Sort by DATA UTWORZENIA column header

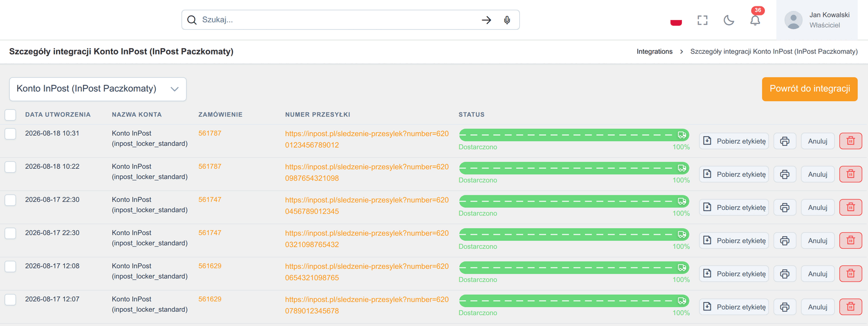tap(58, 114)
